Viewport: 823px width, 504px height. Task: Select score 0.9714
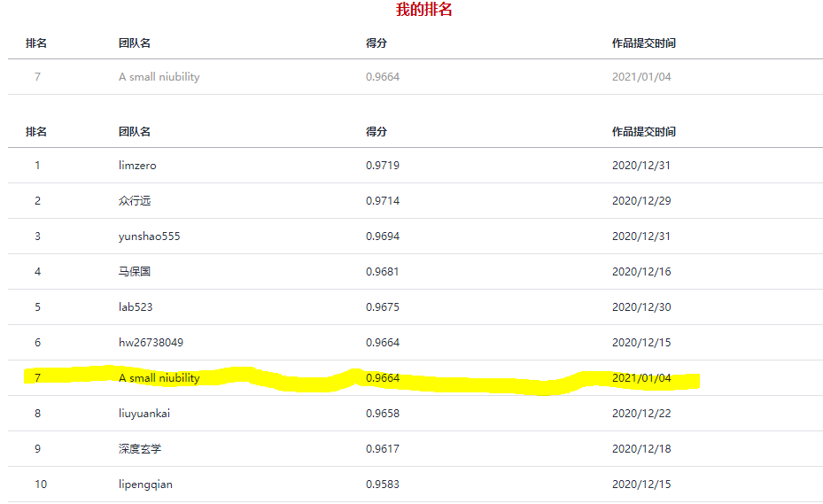pyautogui.click(x=383, y=200)
